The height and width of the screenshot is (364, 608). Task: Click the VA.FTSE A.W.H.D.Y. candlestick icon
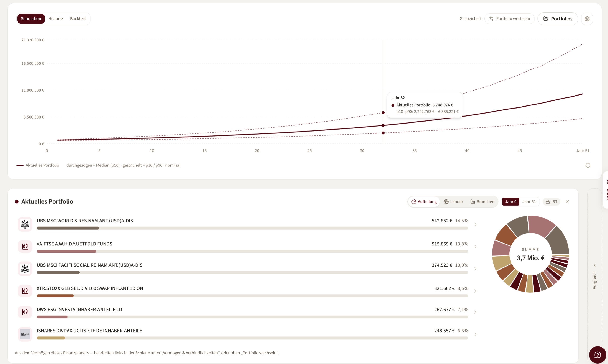tap(25, 246)
